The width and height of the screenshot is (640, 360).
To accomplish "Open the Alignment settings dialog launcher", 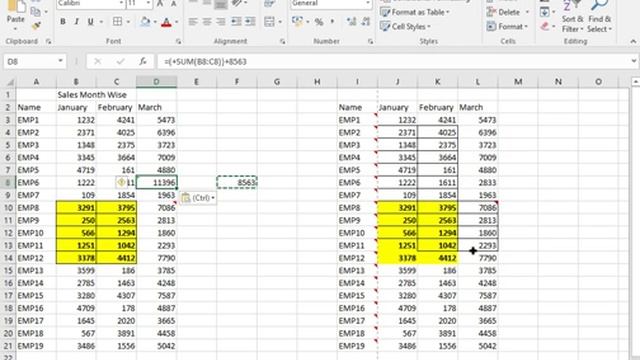I will point(283,41).
